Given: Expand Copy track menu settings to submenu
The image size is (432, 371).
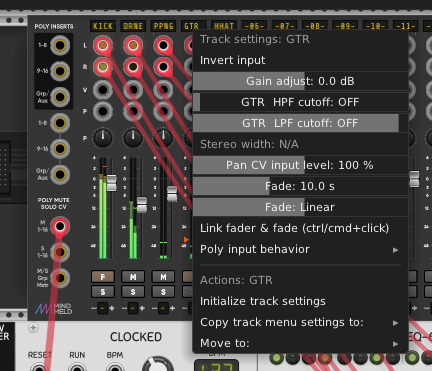Looking at the screenshot, I should click(300, 322).
